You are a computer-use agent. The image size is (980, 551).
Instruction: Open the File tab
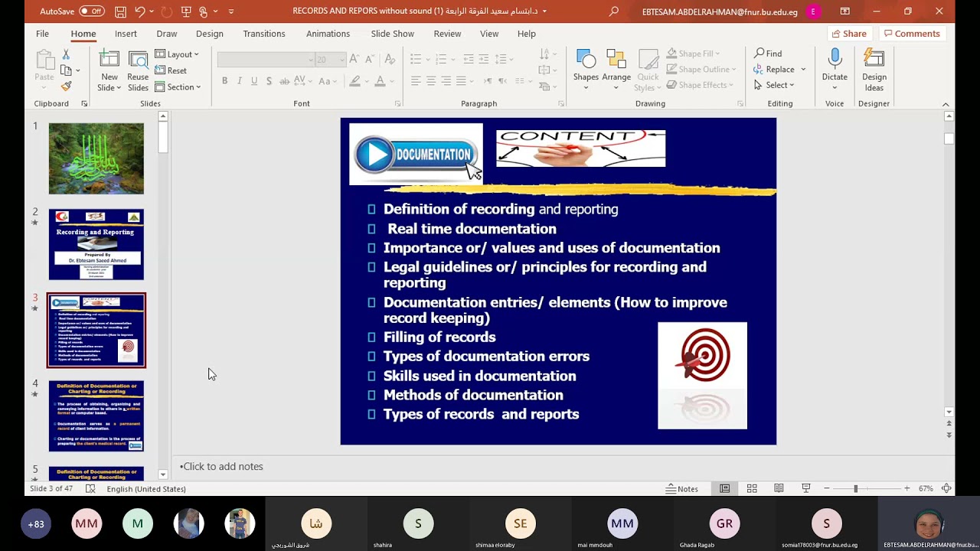point(42,34)
